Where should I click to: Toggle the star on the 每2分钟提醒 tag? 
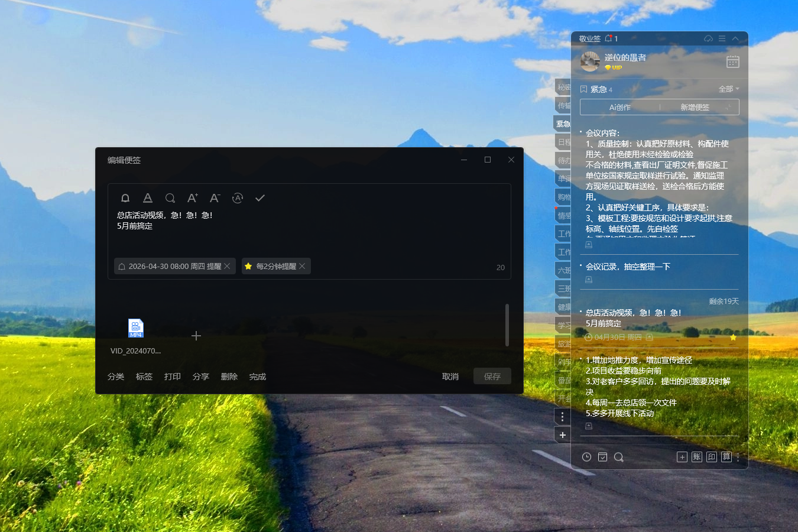click(248, 266)
